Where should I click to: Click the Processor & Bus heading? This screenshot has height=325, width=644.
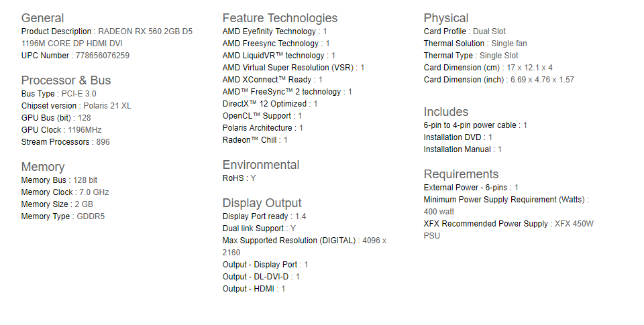point(66,80)
